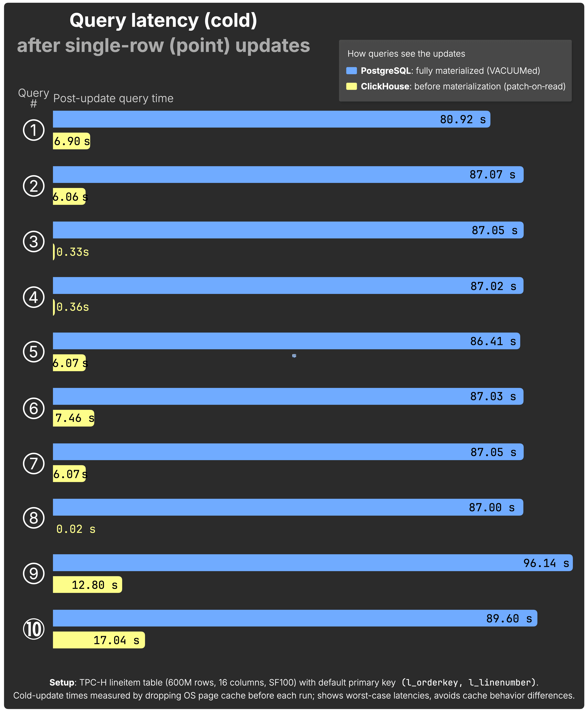This screenshot has width=588, height=714.
Task: Click the circled number 9 query icon
Action: coord(34,574)
